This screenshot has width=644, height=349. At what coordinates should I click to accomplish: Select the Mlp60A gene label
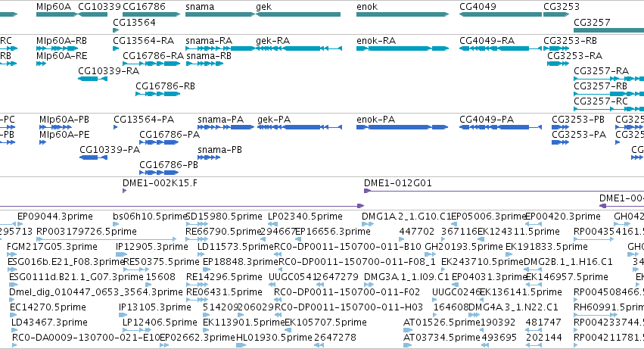click(54, 7)
